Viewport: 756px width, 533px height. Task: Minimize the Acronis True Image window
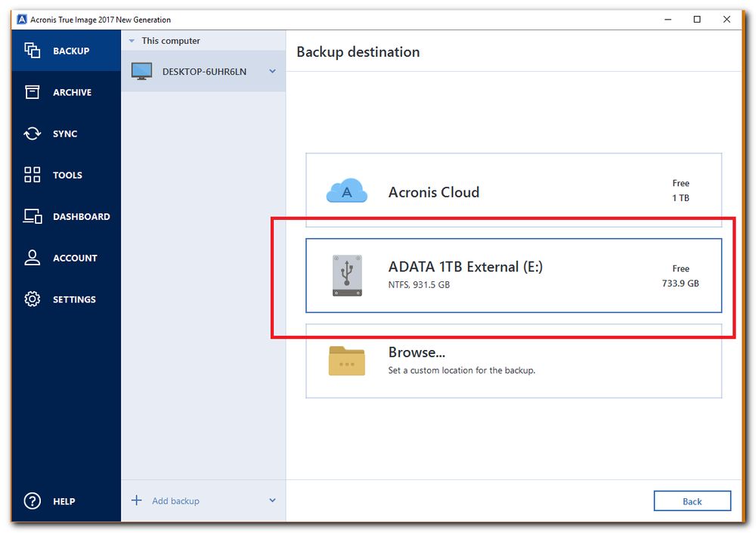pyautogui.click(x=668, y=20)
